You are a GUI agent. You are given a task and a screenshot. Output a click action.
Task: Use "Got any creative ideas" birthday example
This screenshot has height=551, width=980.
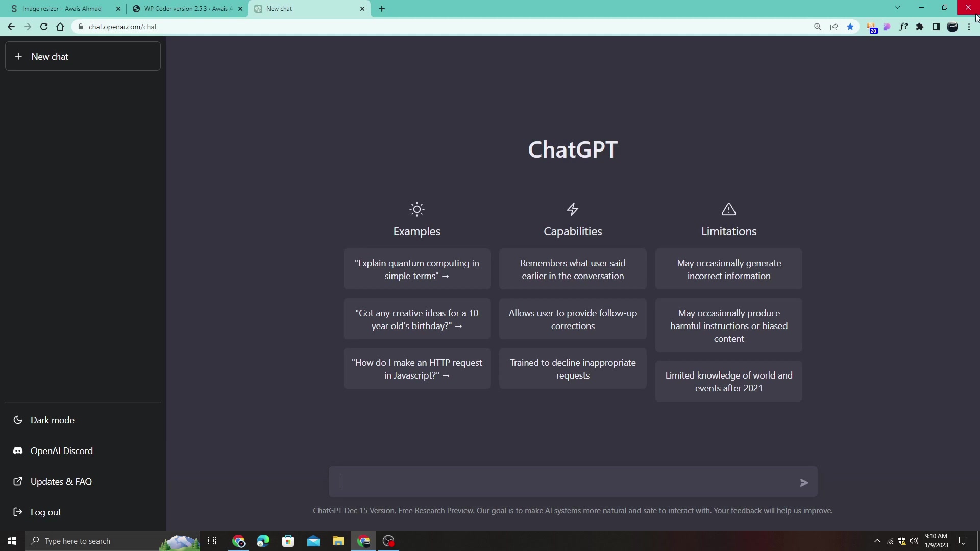click(x=417, y=319)
